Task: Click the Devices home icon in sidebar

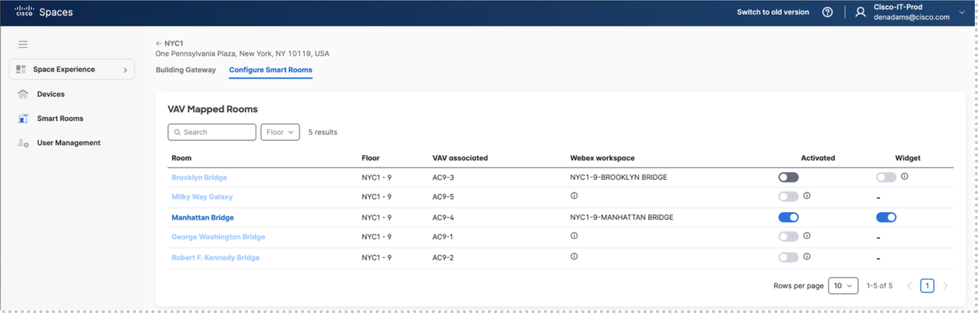Action: [23, 94]
